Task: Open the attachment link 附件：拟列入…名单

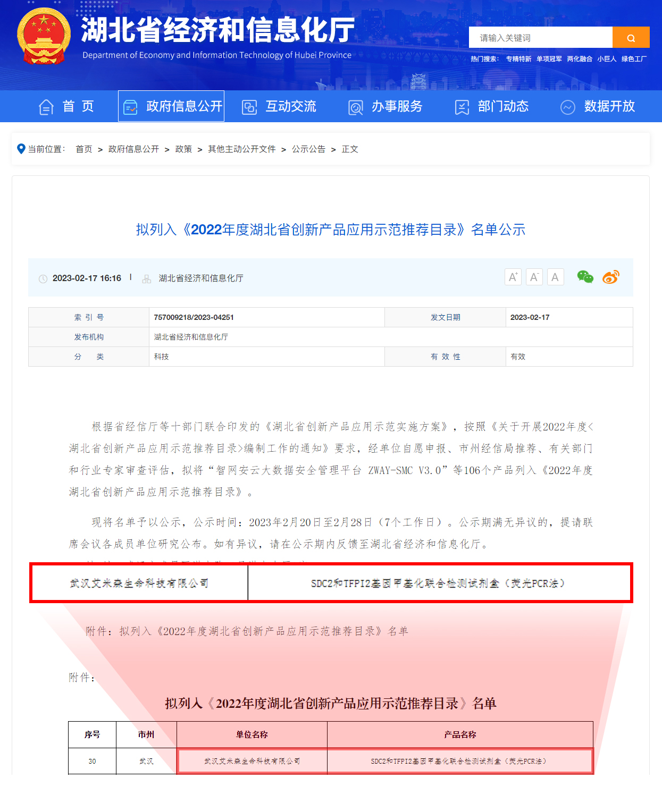Action: tap(247, 631)
